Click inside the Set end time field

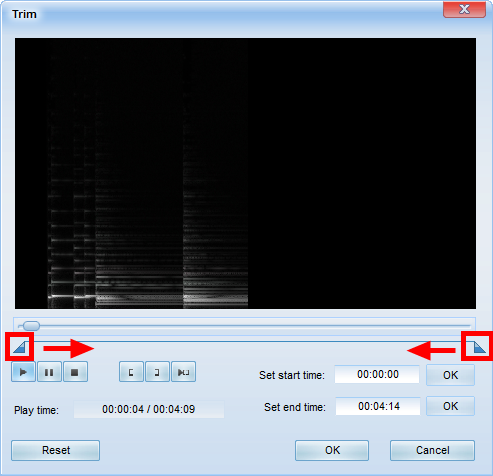378,406
